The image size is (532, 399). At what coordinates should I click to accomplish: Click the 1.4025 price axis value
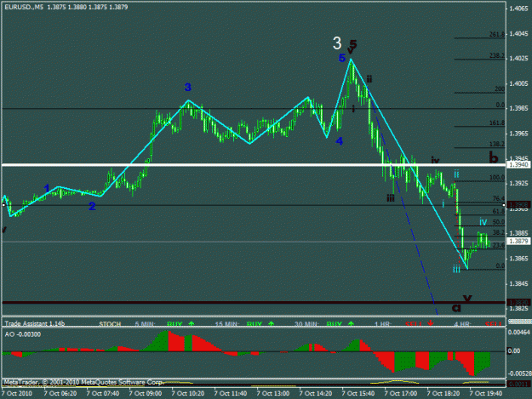click(518, 59)
